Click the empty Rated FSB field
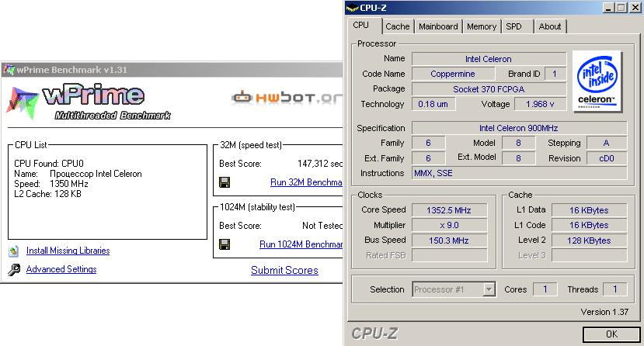 (x=449, y=255)
